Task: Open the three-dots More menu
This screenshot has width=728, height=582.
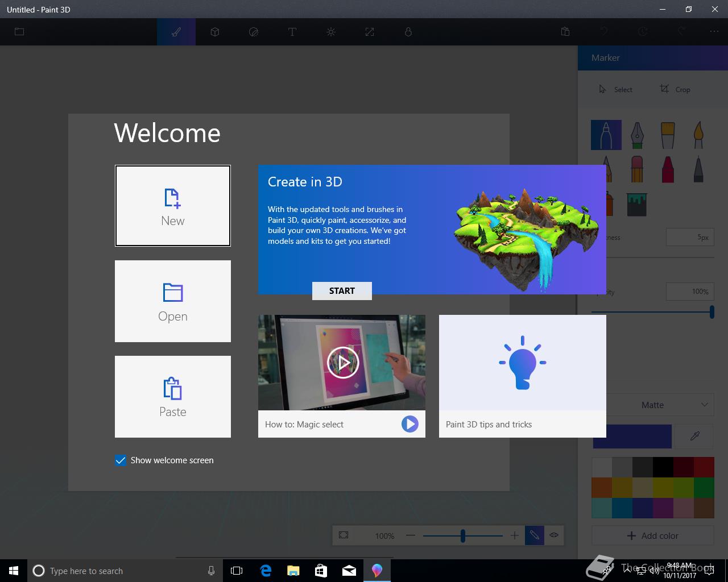Action: coord(714,32)
